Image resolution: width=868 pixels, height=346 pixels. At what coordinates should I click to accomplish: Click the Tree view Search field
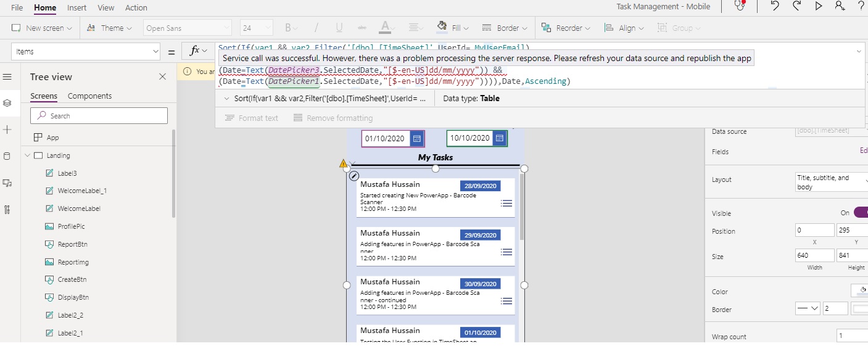[99, 116]
